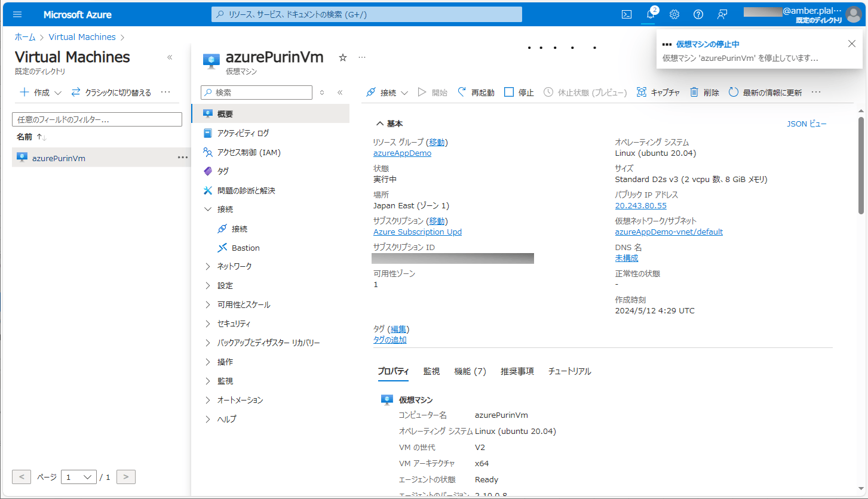Viewport: 868px width, 499px height.
Task: Open the notifications bell icon
Action: pos(651,14)
